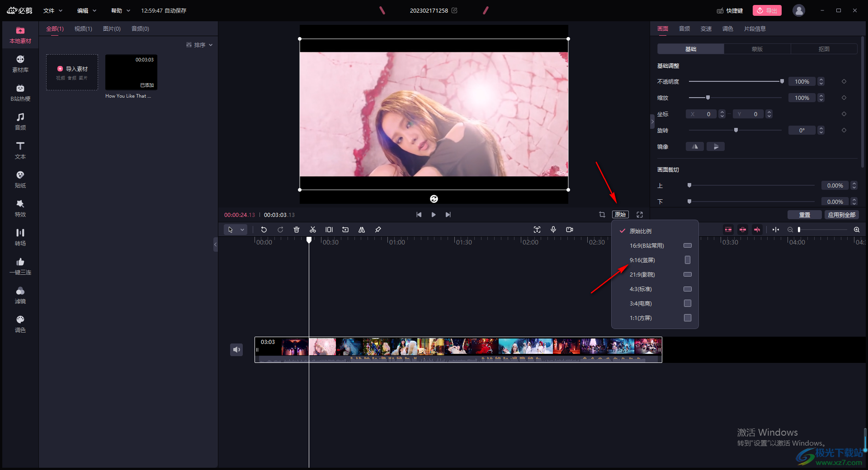Open the 一键三连 panel
This screenshot has height=470, width=868.
click(x=20, y=267)
